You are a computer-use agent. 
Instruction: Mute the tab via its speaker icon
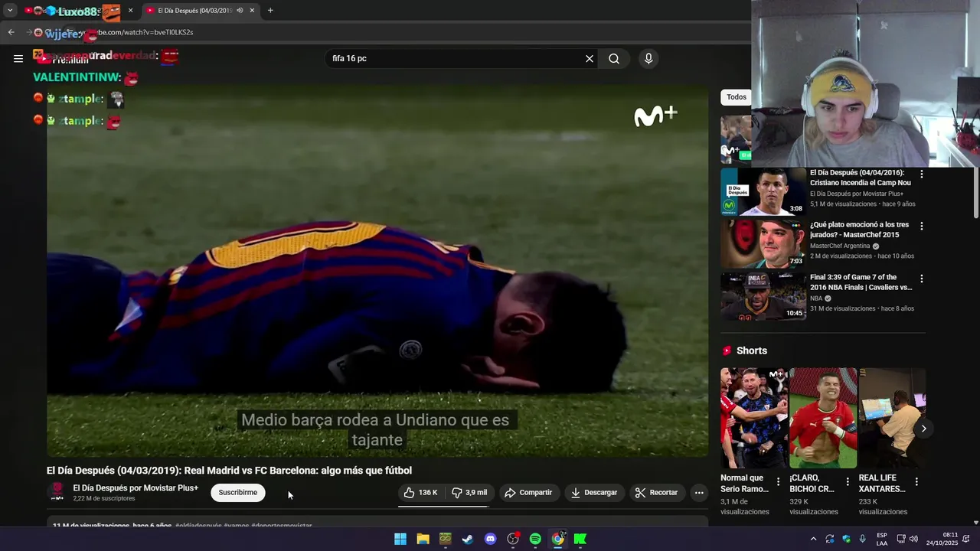(240, 11)
